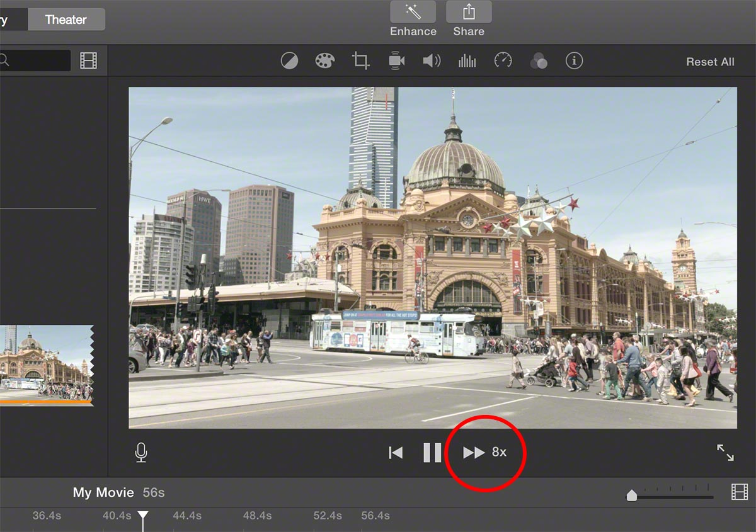Open video stabilization settings
Viewport: 756px width, 532px height.
[396, 61]
